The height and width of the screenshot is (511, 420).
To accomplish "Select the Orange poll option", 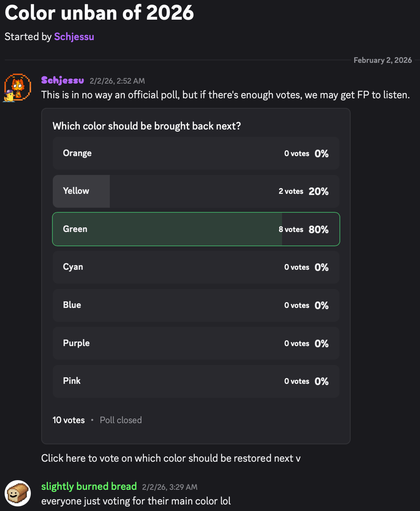I will 196,153.
